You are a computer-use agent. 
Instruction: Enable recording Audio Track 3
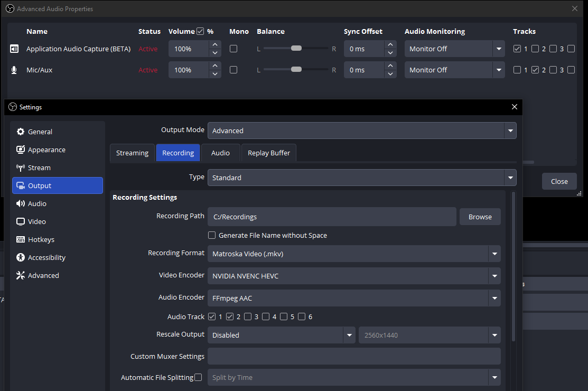(x=248, y=316)
